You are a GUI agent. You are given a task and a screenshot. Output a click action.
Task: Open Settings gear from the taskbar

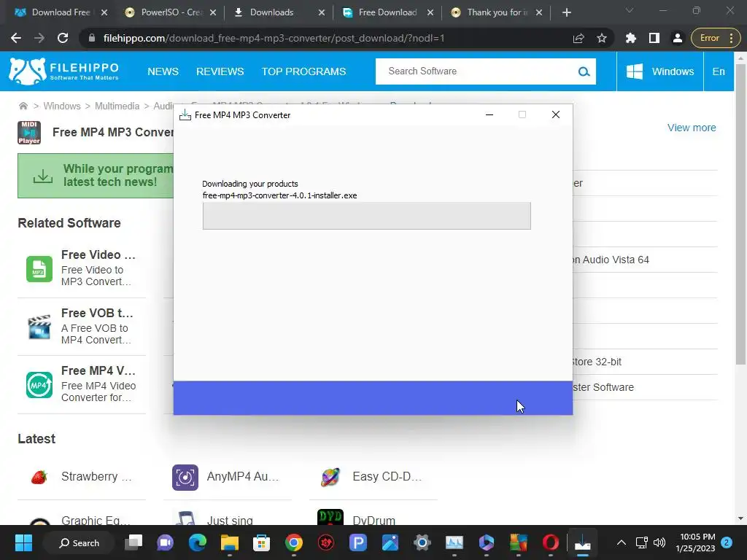(x=422, y=542)
